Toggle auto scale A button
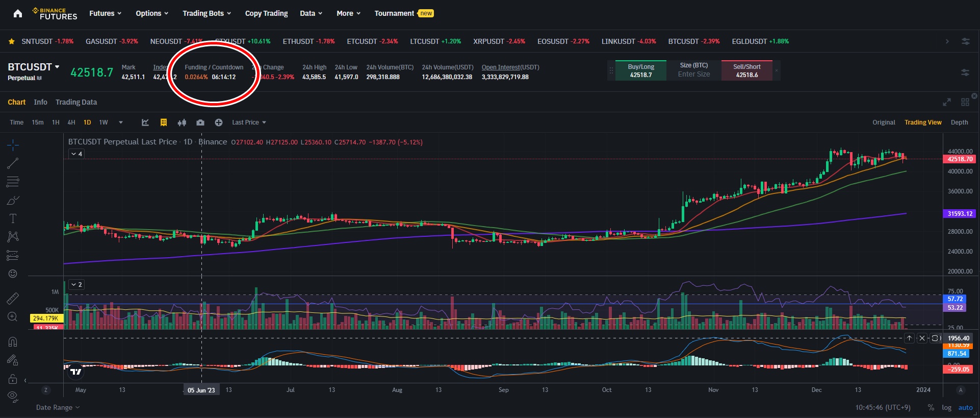The image size is (980, 418). click(961, 390)
